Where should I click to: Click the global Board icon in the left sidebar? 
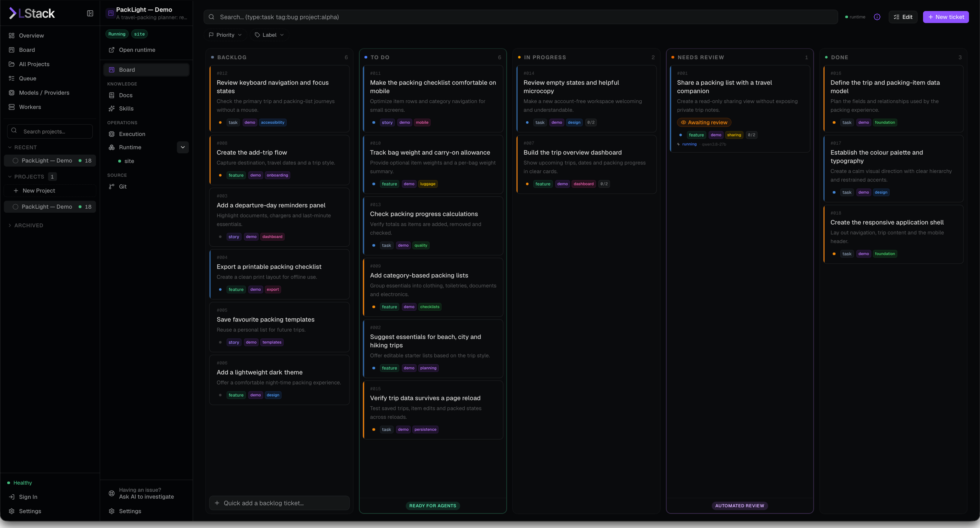click(12, 50)
